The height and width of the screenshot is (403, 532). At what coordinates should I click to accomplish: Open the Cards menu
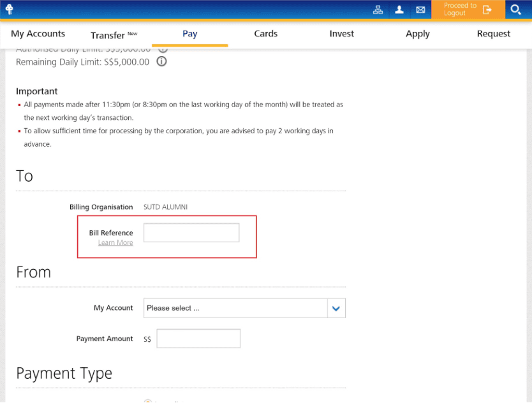click(265, 34)
